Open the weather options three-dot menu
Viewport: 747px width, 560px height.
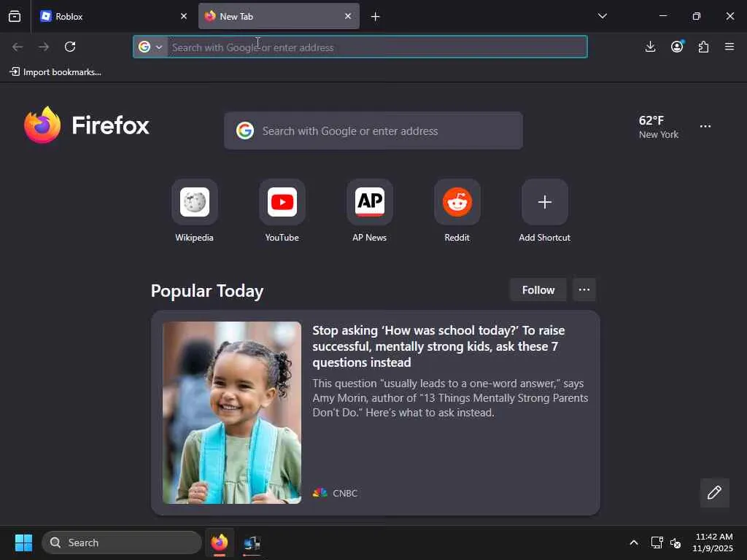(x=705, y=126)
